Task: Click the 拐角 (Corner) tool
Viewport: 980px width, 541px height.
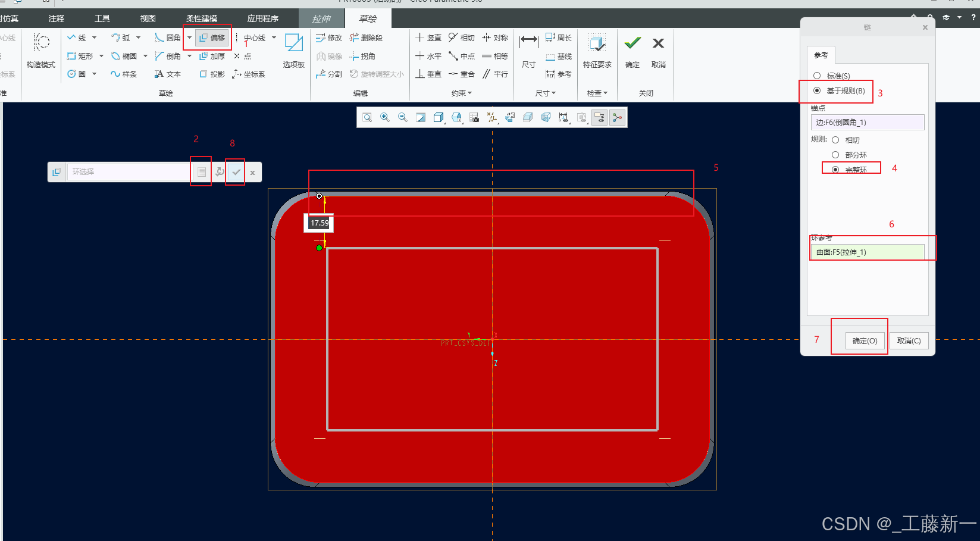Action: pyautogui.click(x=362, y=56)
